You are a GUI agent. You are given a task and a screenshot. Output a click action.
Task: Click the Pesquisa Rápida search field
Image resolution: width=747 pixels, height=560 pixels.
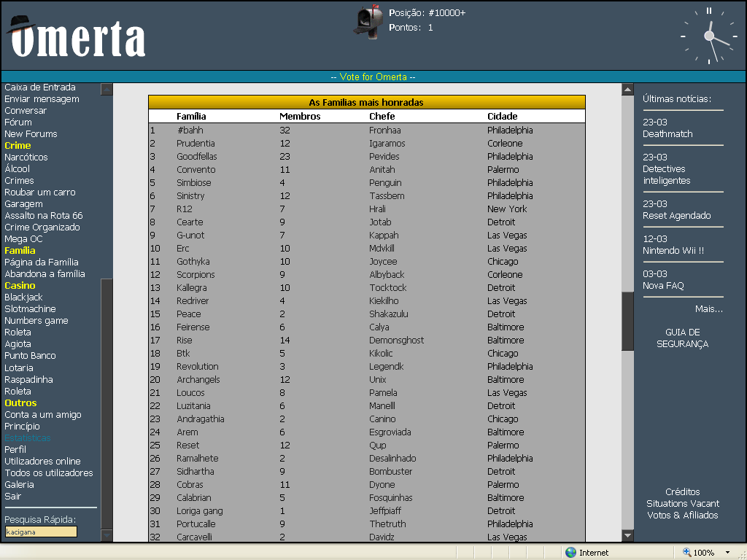[x=41, y=532]
